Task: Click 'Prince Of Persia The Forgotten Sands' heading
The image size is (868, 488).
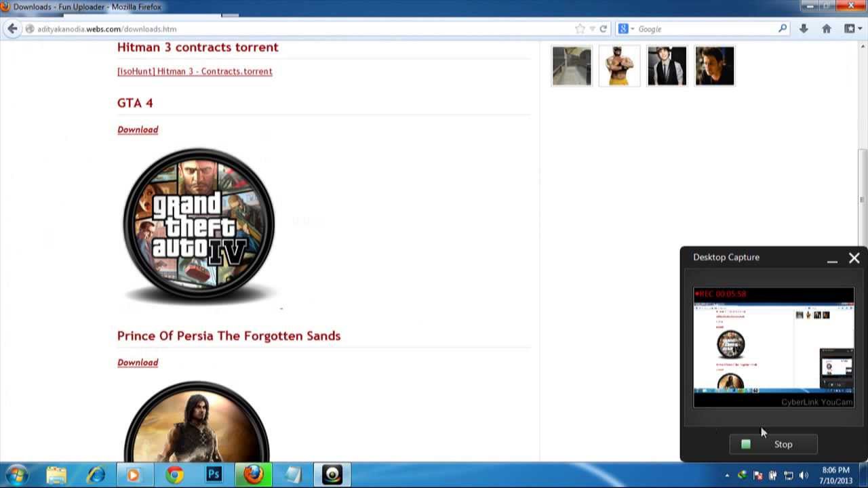Action: click(x=229, y=335)
